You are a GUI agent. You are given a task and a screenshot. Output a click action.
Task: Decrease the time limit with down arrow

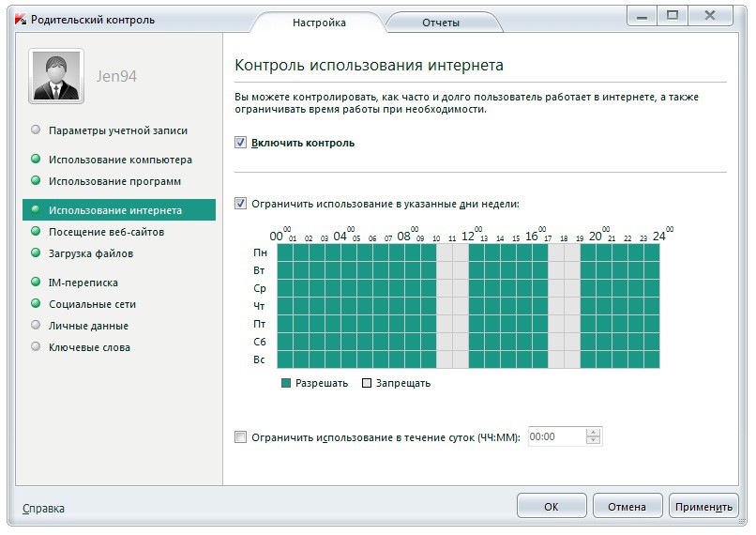pos(592,441)
